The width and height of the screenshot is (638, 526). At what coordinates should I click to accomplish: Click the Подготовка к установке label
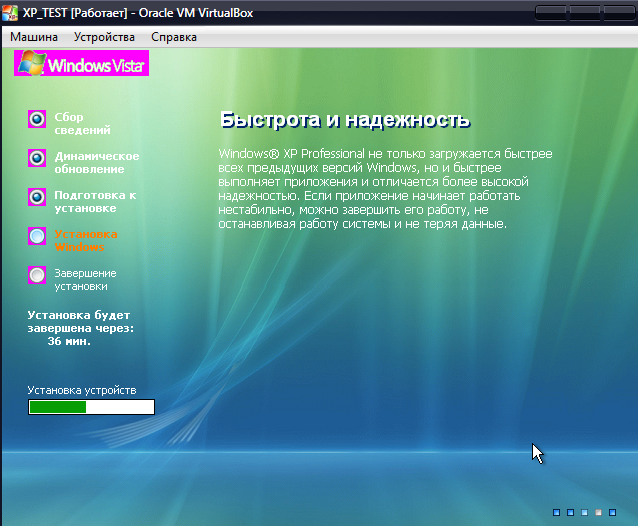tap(95, 201)
